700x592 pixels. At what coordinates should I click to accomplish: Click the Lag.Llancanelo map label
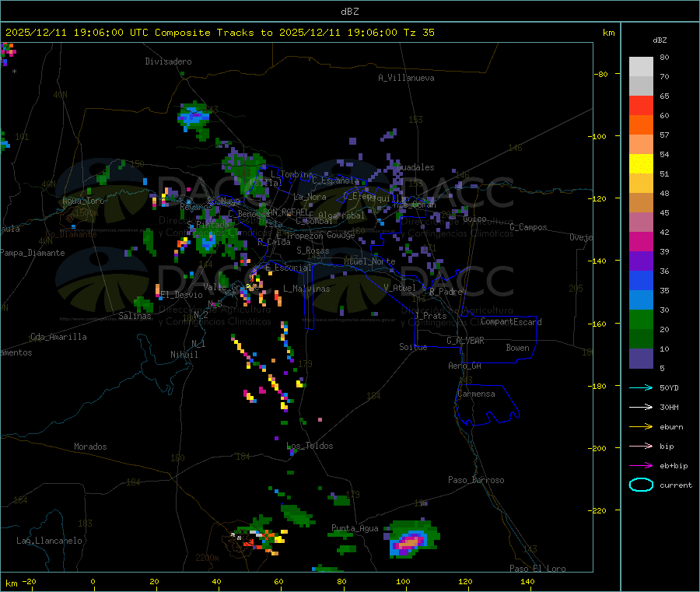50,541
